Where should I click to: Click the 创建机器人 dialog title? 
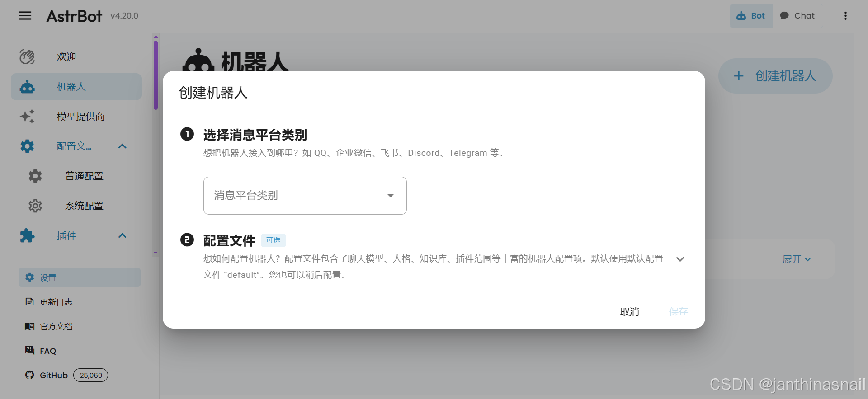click(x=213, y=93)
